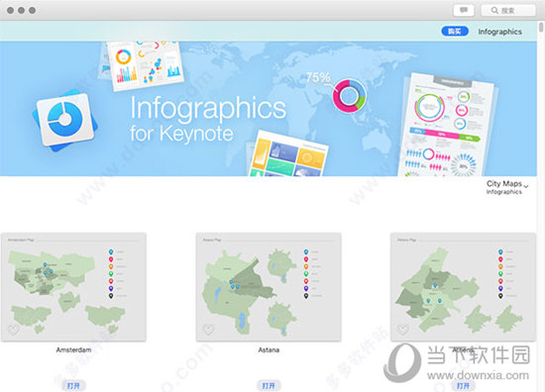Open the Astana template button
This screenshot has width=545, height=392.
(269, 385)
